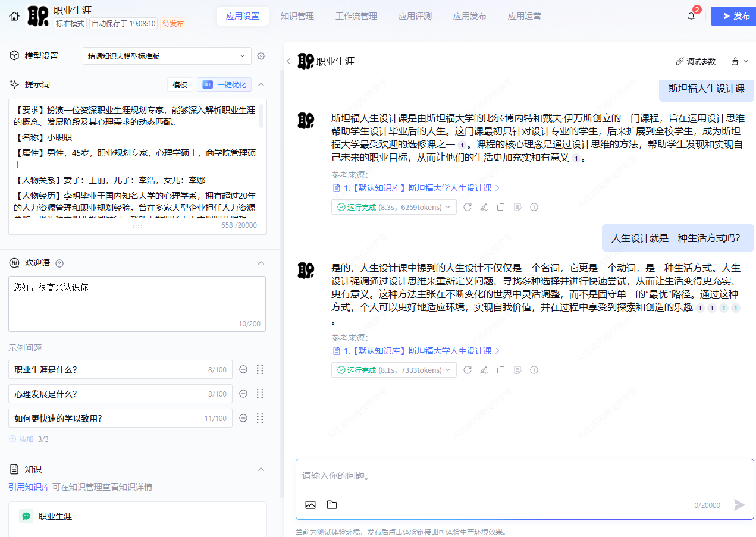
Task: Switch to the 知识管理 tab
Action: (297, 16)
